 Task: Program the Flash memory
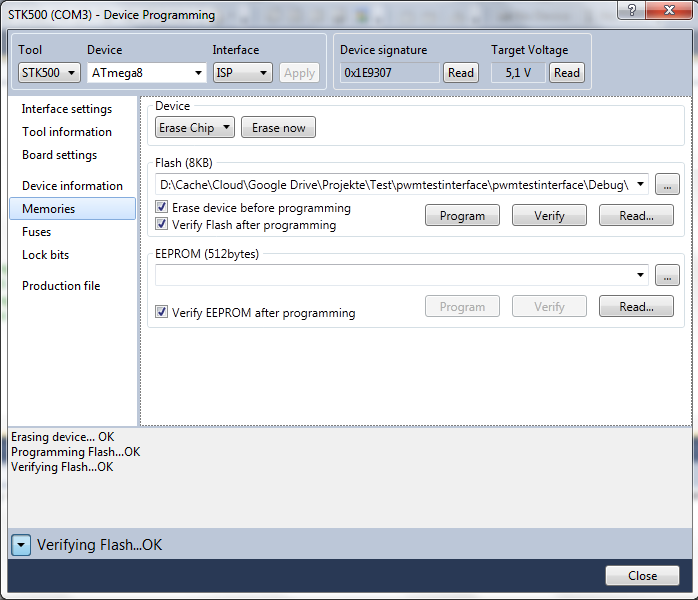tap(462, 216)
